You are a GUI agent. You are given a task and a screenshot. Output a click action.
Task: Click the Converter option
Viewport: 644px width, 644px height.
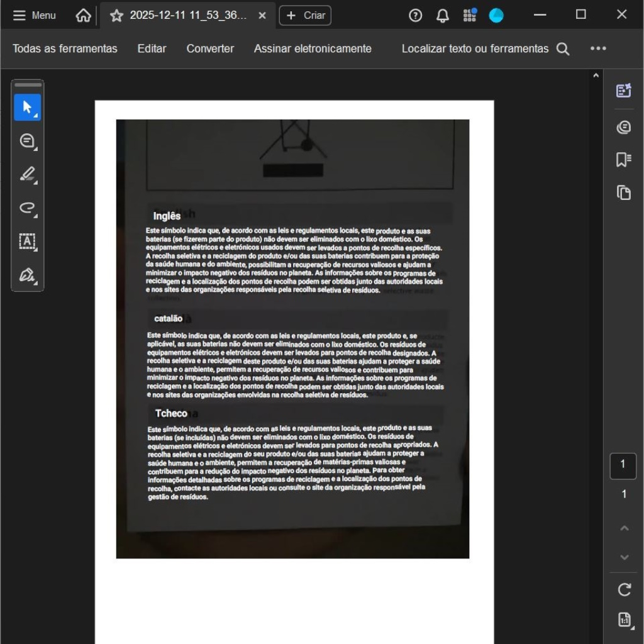[210, 48]
